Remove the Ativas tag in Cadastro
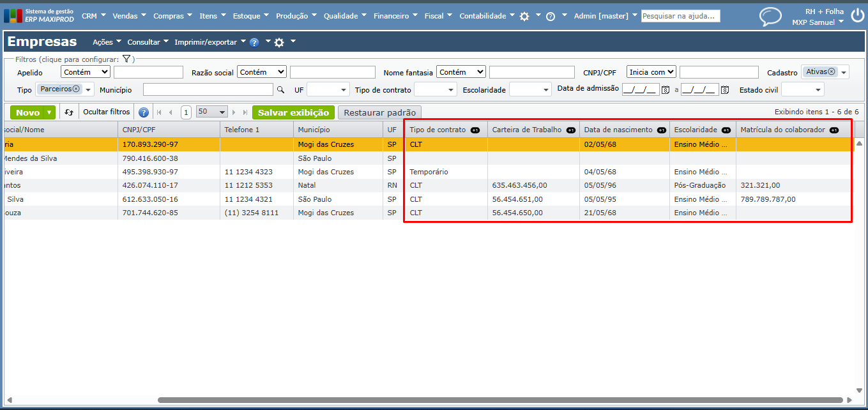Screen dimensions: 868x410 pos(832,72)
